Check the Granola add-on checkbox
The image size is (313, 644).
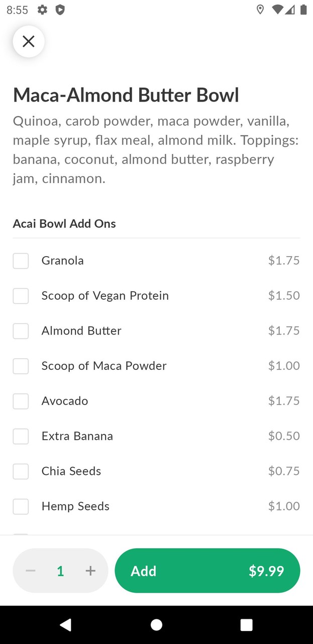(21, 261)
